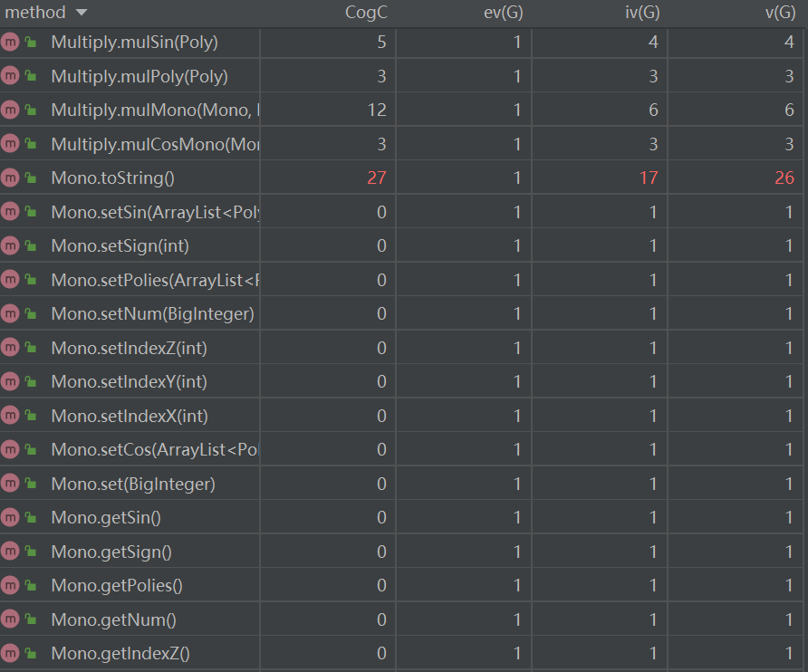The image size is (808, 672).
Task: Click green public lock icon for Multiply.mulSin(Poly)
Action: pos(31,42)
